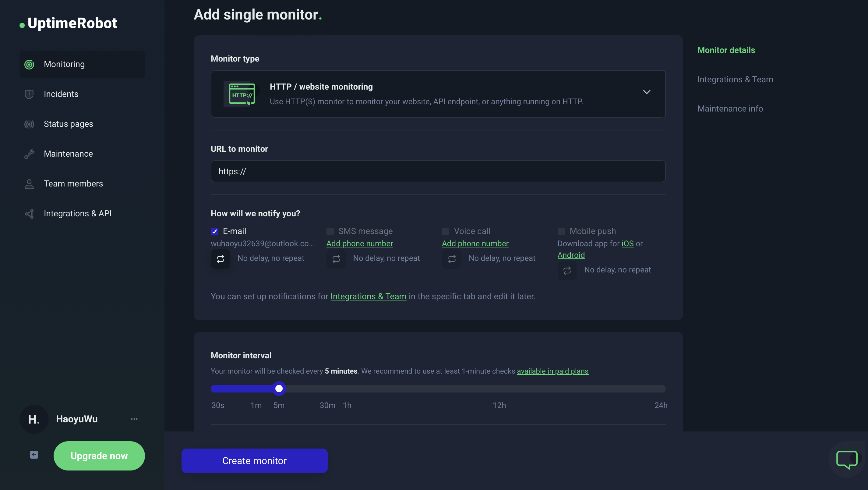Screen dimensions: 868x490
Task: Click the UptimeRobot logo
Action: click(69, 23)
